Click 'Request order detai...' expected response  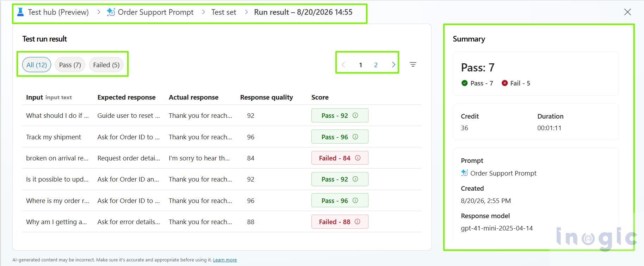(x=129, y=158)
